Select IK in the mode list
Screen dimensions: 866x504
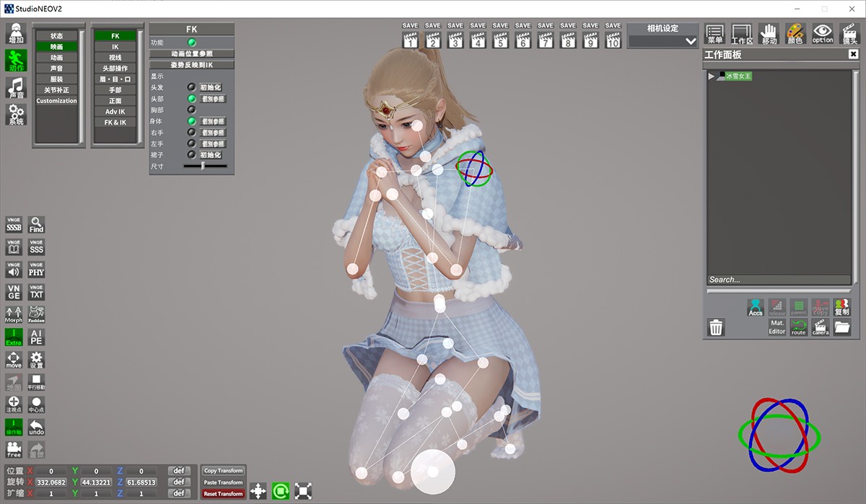(x=115, y=47)
